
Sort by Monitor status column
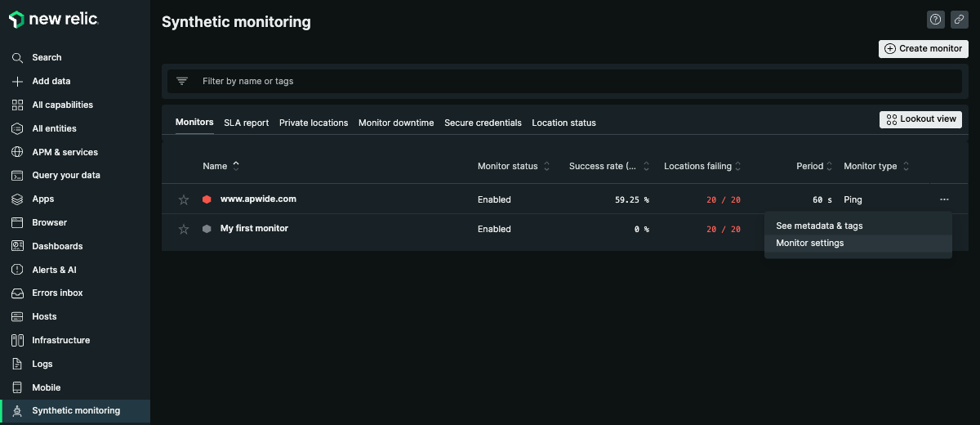[546, 167]
